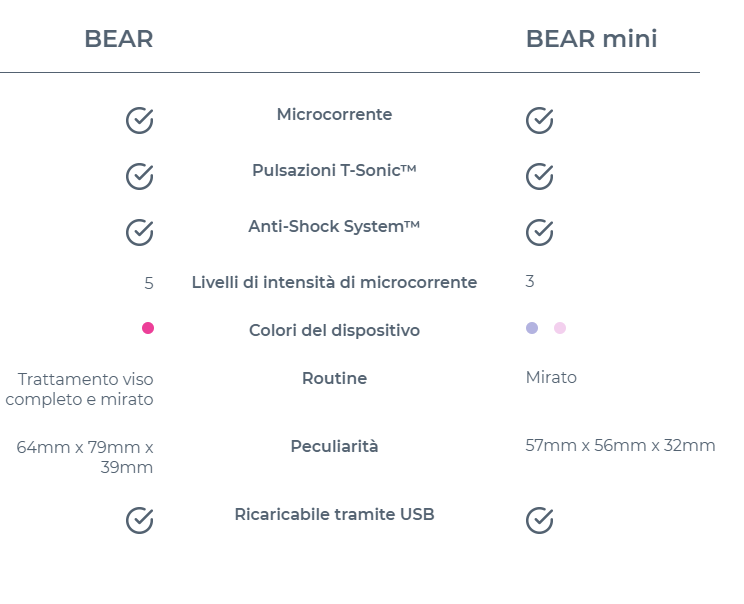The height and width of the screenshot is (604, 744).
Task: Click the BEAR mini dimensions text
Action: (620, 446)
